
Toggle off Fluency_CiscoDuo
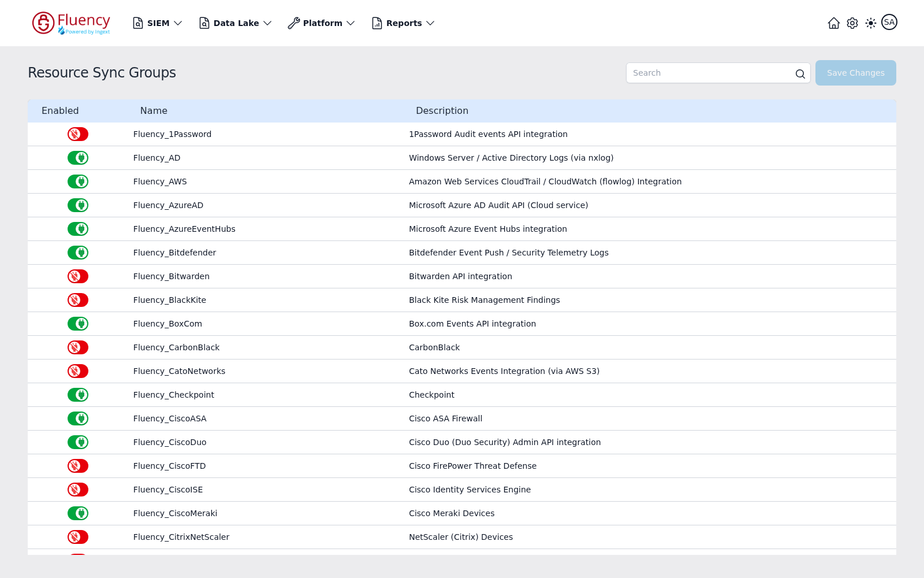pos(78,442)
